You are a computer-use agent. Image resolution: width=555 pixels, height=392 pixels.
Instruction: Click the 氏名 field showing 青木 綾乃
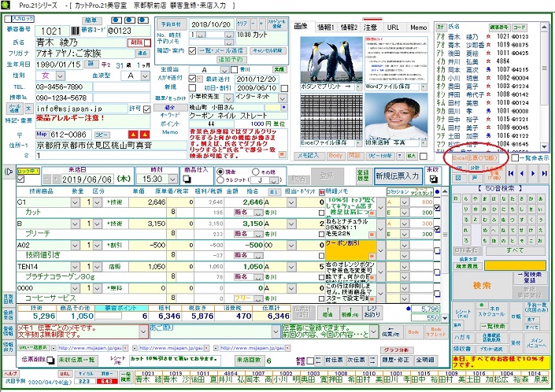(81, 43)
